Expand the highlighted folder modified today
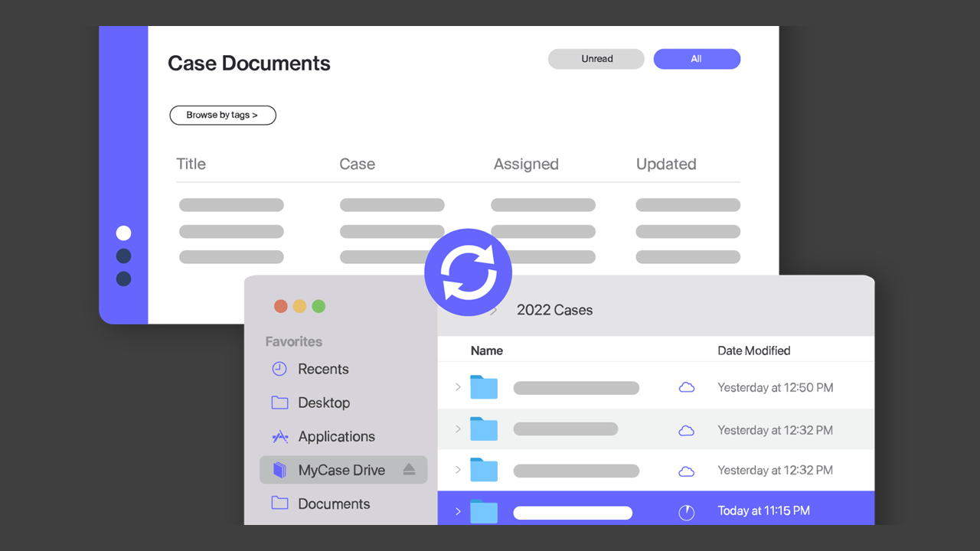The height and width of the screenshot is (551, 980). pyautogui.click(x=458, y=511)
